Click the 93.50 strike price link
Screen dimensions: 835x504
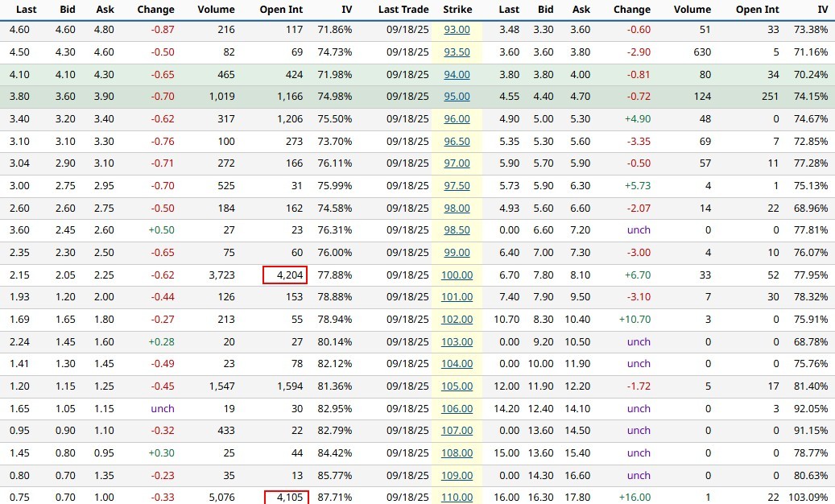(x=457, y=52)
